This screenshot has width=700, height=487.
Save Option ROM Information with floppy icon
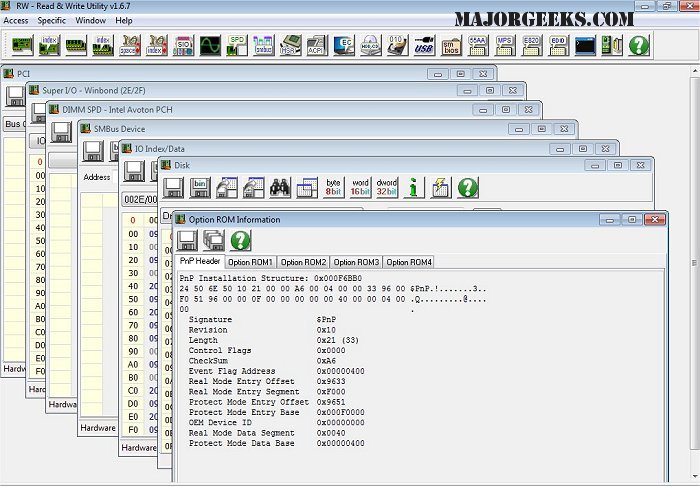(x=187, y=240)
